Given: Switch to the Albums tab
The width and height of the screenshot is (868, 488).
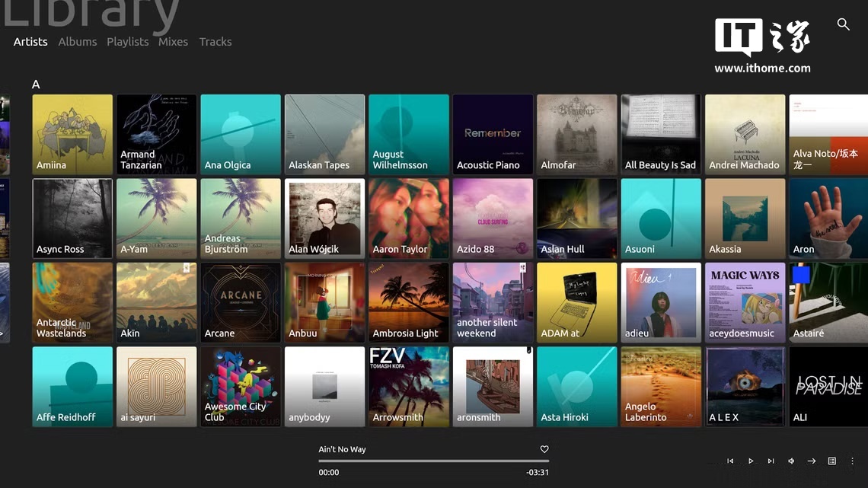Looking at the screenshot, I should [78, 42].
